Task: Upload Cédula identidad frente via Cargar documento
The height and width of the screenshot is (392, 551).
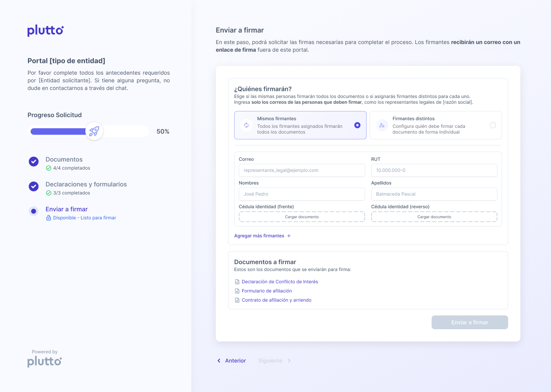Action: click(x=302, y=217)
